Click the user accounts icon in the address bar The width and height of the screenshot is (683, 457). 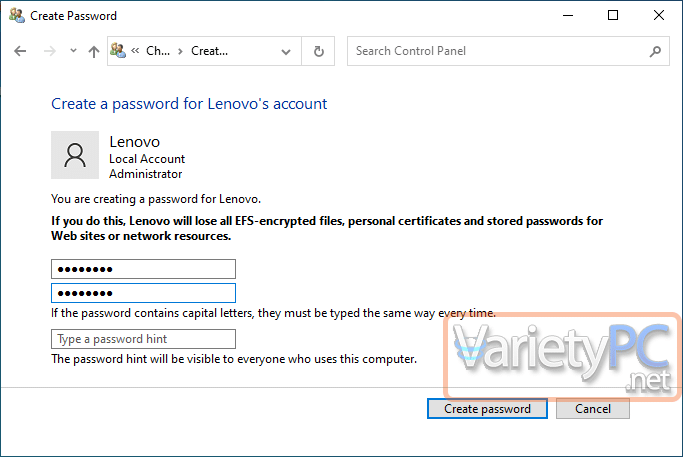point(118,51)
